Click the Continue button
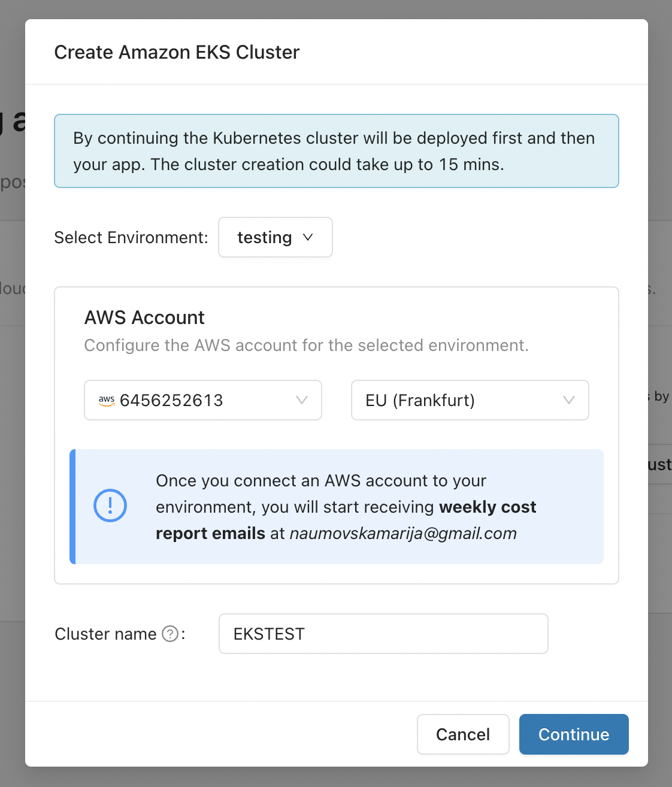672x787 pixels. pos(574,734)
